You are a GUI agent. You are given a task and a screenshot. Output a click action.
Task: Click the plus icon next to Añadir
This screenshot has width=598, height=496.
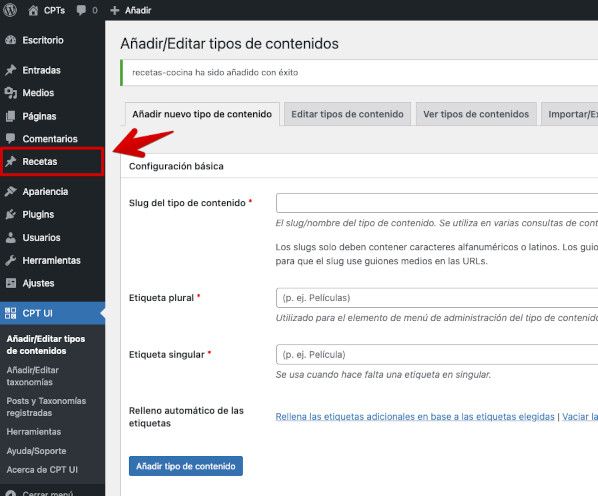(x=114, y=10)
